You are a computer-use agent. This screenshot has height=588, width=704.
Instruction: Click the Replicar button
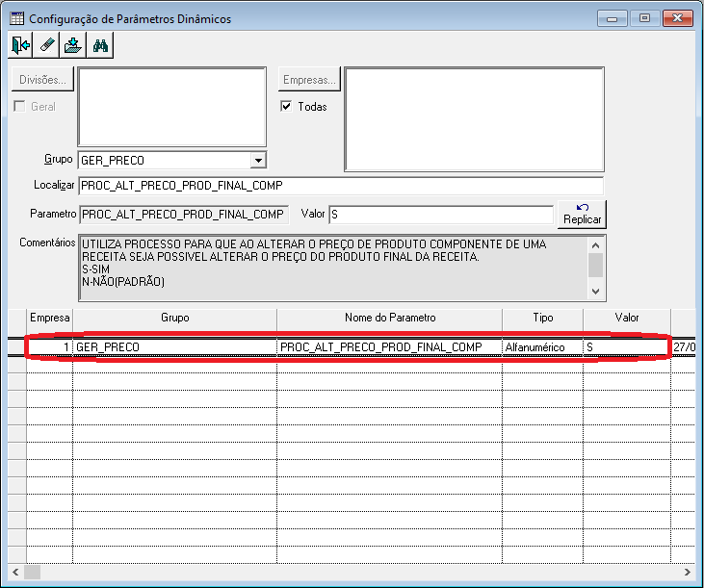click(582, 215)
